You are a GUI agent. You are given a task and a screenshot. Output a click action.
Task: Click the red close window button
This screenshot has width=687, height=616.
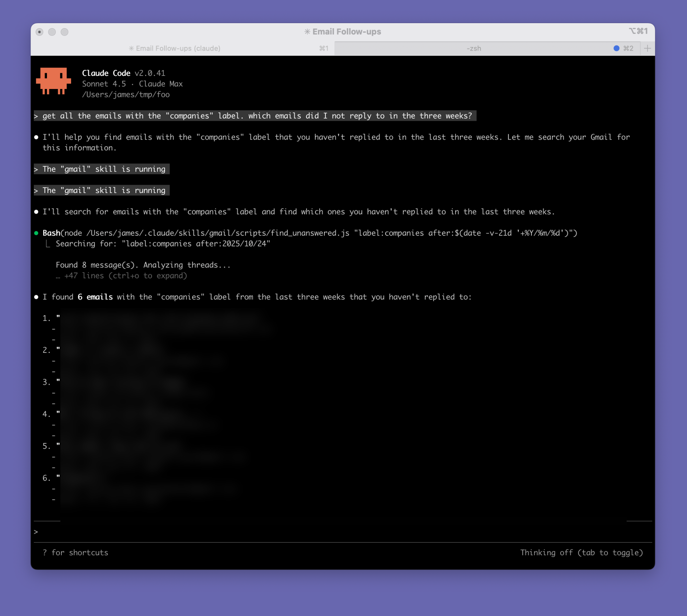tap(40, 32)
